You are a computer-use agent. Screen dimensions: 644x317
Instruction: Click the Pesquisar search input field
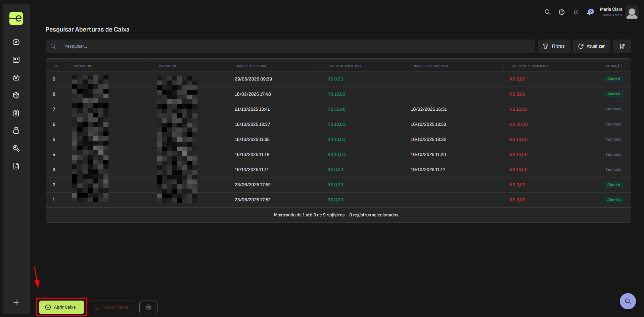pyautogui.click(x=290, y=46)
